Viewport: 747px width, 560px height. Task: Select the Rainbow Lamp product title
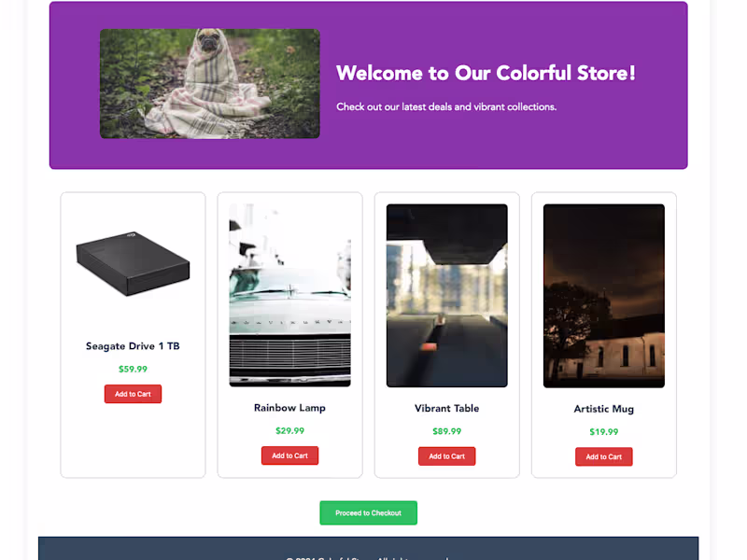tap(289, 408)
